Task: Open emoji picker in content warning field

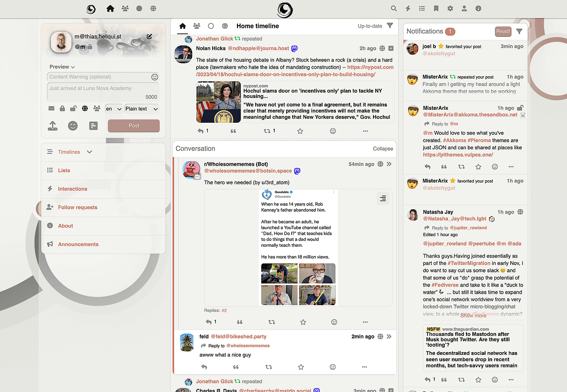Action: (155, 77)
